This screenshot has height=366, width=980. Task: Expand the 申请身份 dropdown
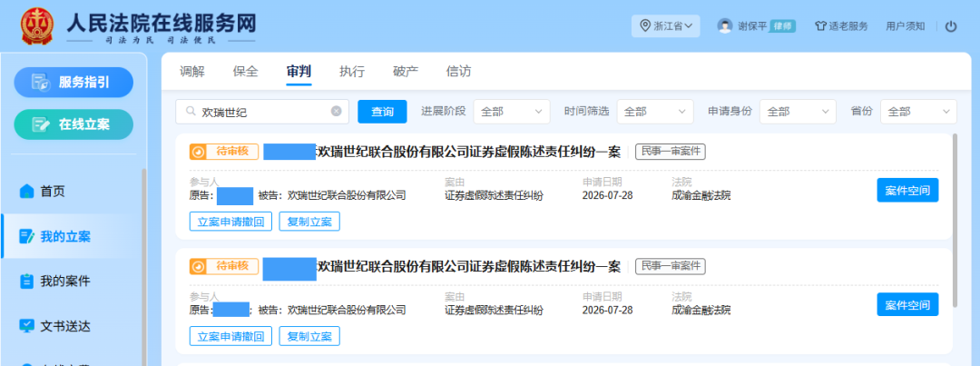[799, 112]
